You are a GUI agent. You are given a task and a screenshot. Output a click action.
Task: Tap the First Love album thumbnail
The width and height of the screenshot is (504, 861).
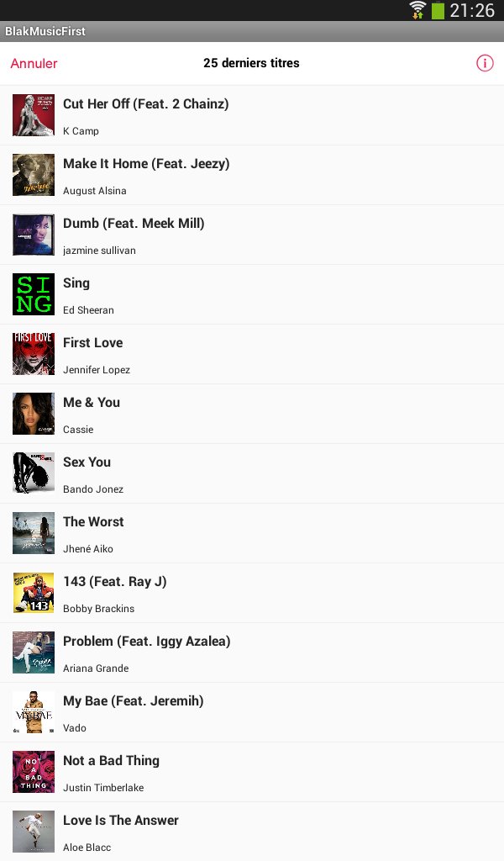pyautogui.click(x=34, y=354)
